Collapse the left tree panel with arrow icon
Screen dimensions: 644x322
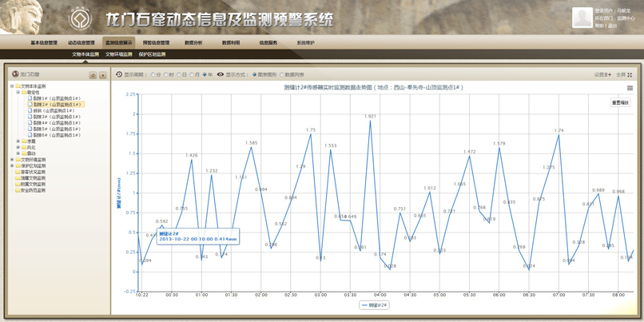click(102, 74)
